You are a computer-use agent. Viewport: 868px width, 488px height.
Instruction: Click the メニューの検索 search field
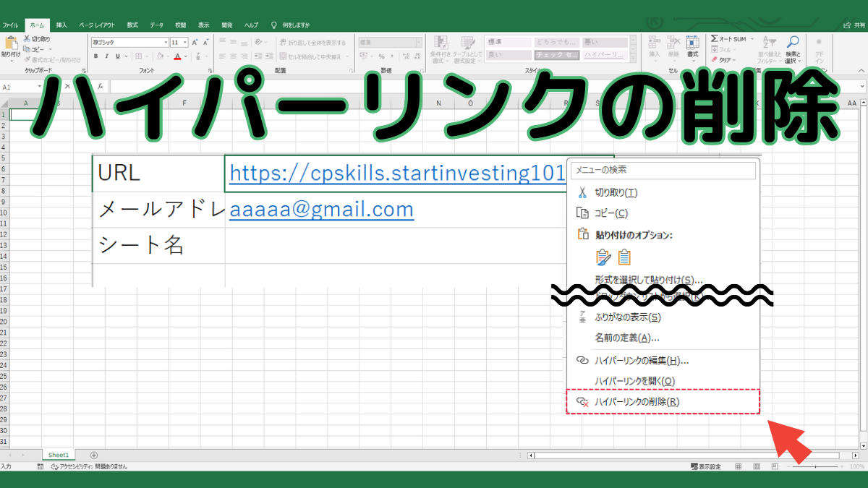pos(663,170)
